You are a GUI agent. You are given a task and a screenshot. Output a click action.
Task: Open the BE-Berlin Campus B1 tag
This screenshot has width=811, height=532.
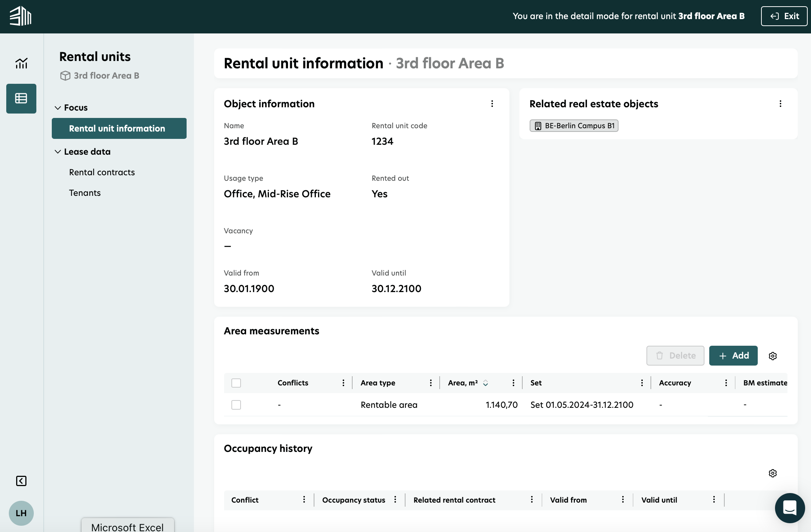coord(574,126)
